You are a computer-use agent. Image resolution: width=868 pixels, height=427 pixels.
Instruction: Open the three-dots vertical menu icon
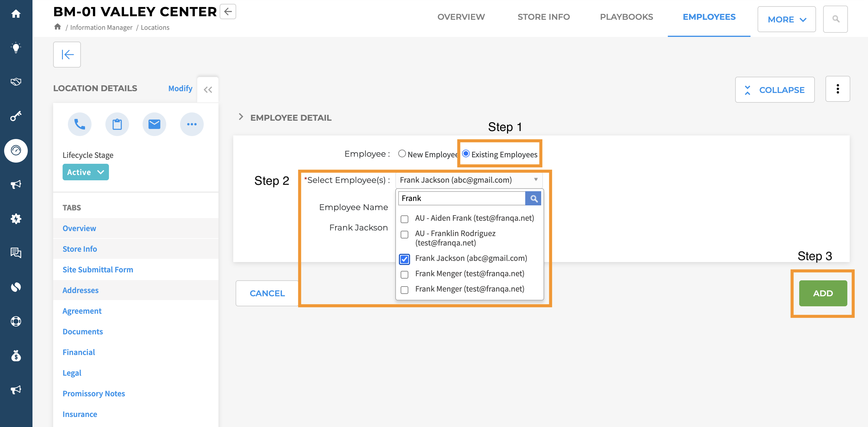[x=837, y=89]
